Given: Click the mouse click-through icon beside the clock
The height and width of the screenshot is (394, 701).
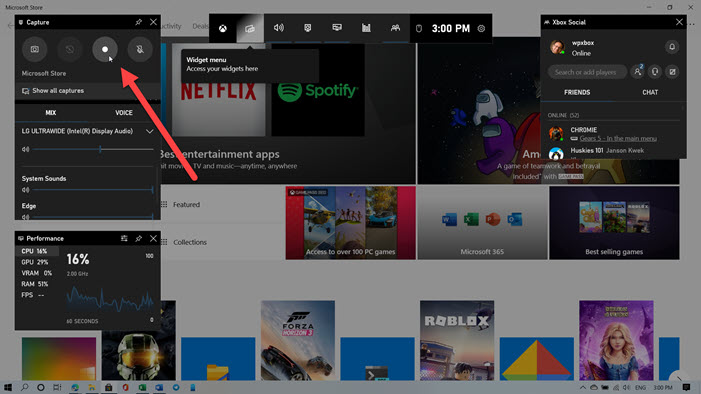Looking at the screenshot, I should point(419,29).
